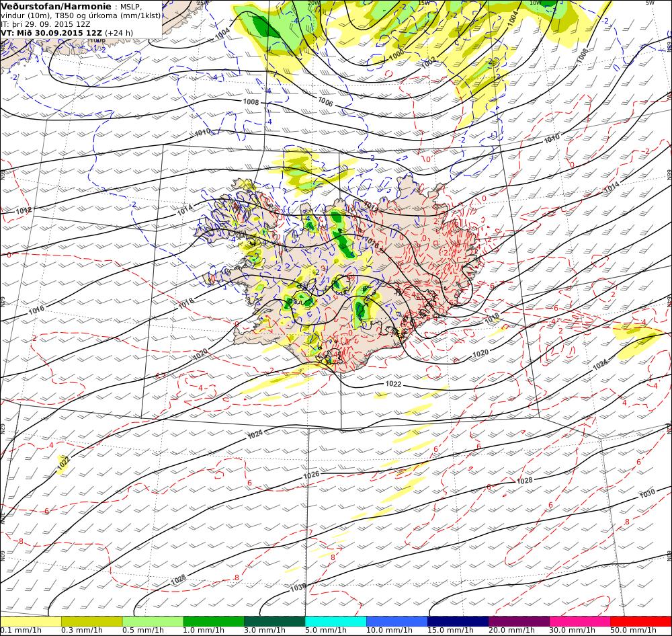Click the '1.0 mm/1h' legend label

click(204, 631)
